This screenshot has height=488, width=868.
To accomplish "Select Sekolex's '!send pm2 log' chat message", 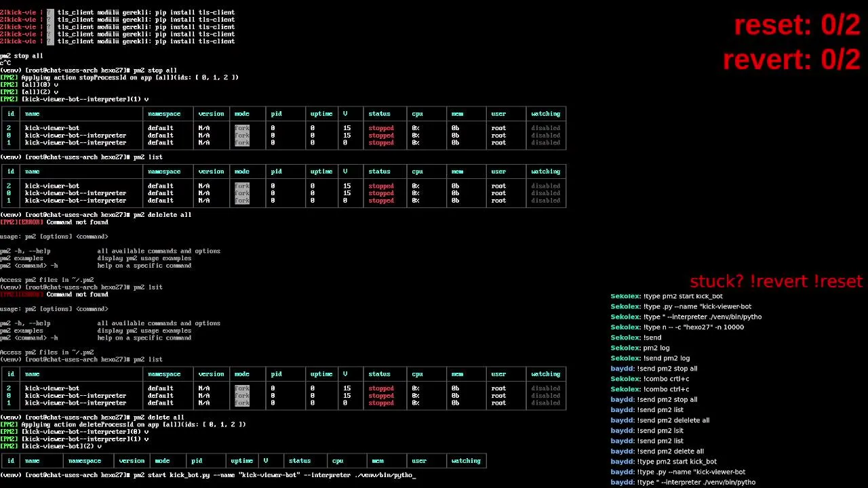I will tap(650, 358).
